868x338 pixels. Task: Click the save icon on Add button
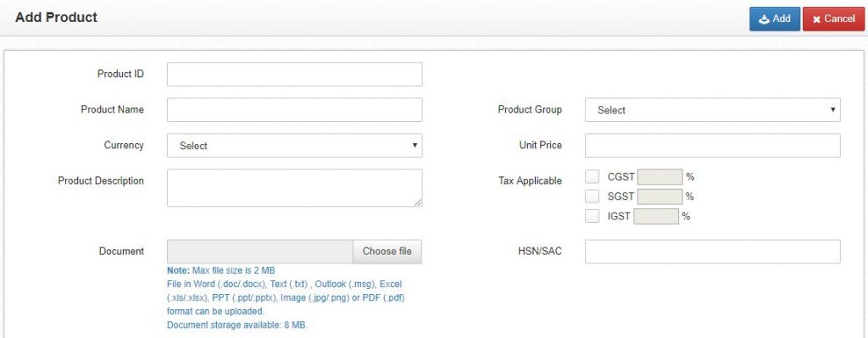click(764, 19)
